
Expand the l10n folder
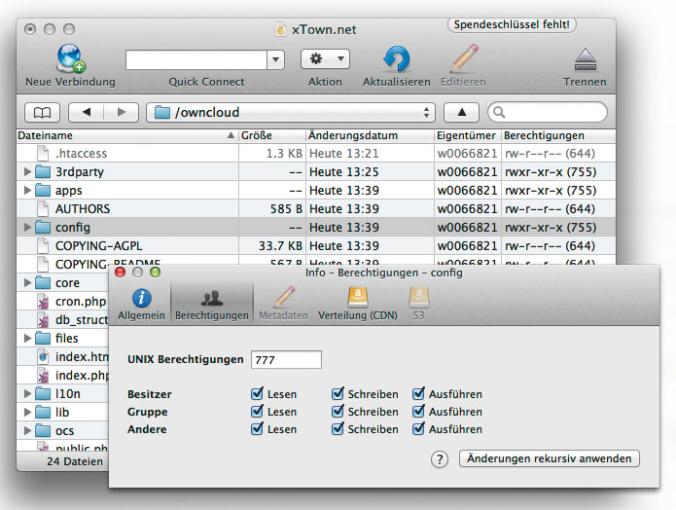pos(27,394)
